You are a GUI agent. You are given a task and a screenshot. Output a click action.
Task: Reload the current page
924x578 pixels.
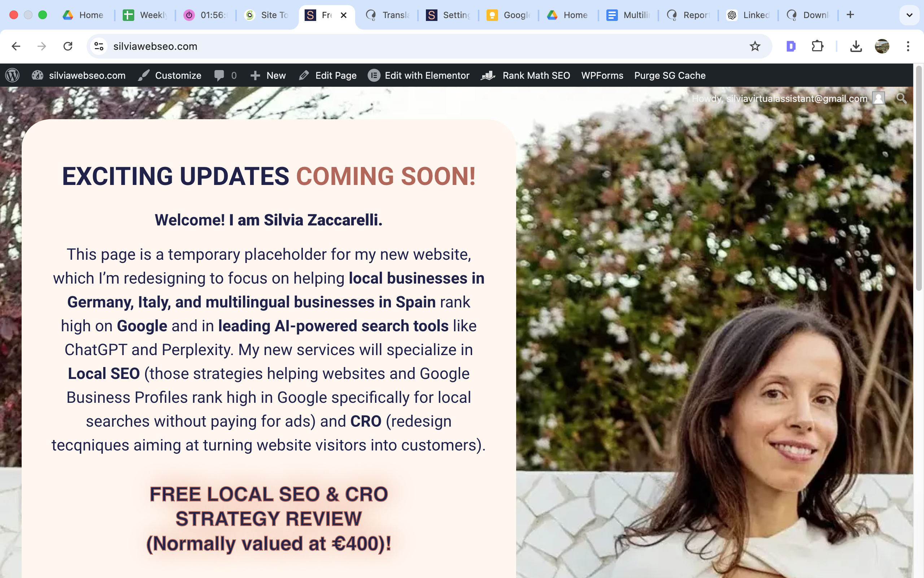[68, 46]
